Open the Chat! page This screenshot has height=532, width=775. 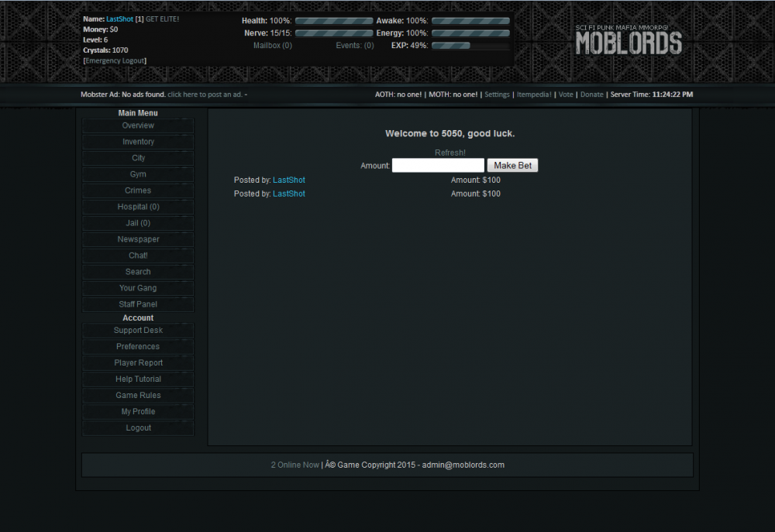click(138, 255)
